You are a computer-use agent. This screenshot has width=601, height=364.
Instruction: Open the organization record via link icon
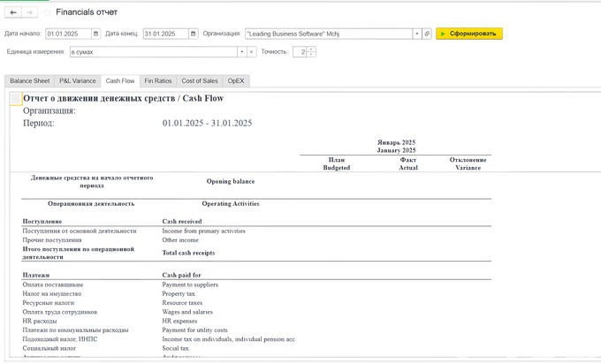click(x=427, y=34)
